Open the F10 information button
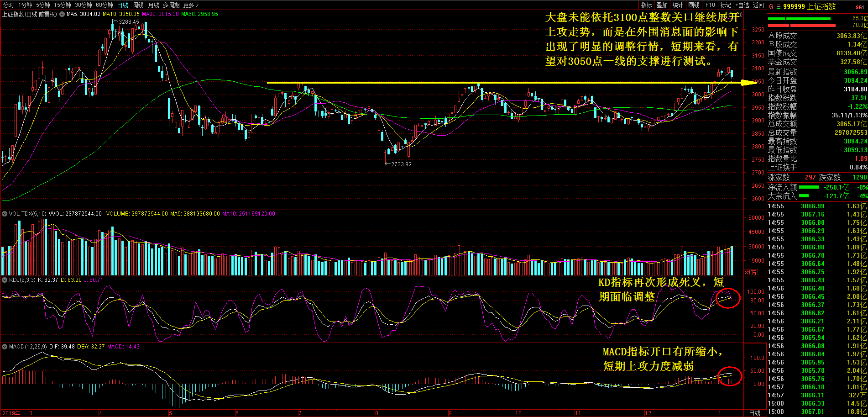 click(710, 5)
